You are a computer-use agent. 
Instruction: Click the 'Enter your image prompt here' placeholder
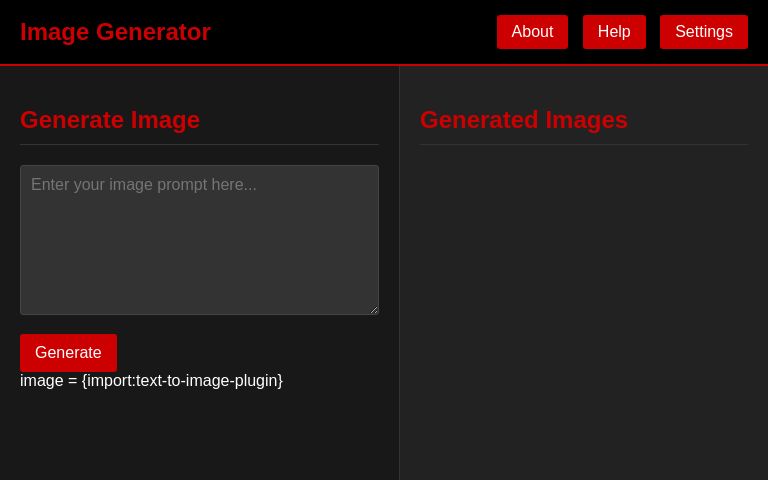tap(144, 185)
